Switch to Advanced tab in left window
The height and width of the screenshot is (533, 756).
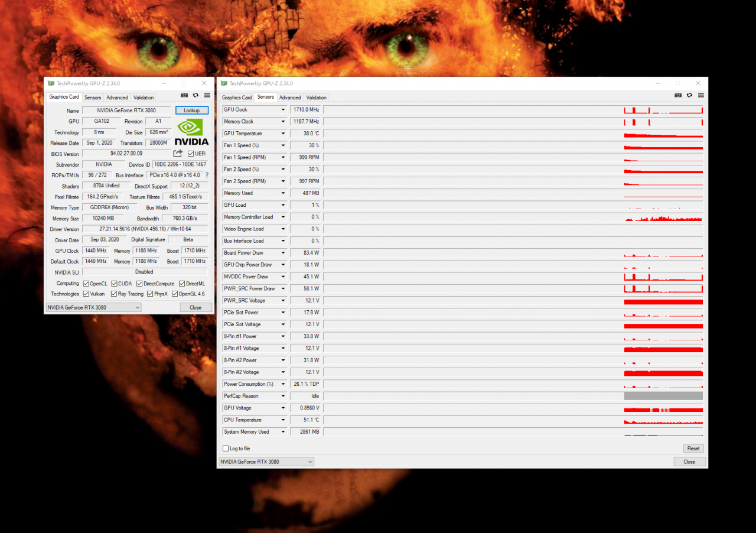pos(117,97)
